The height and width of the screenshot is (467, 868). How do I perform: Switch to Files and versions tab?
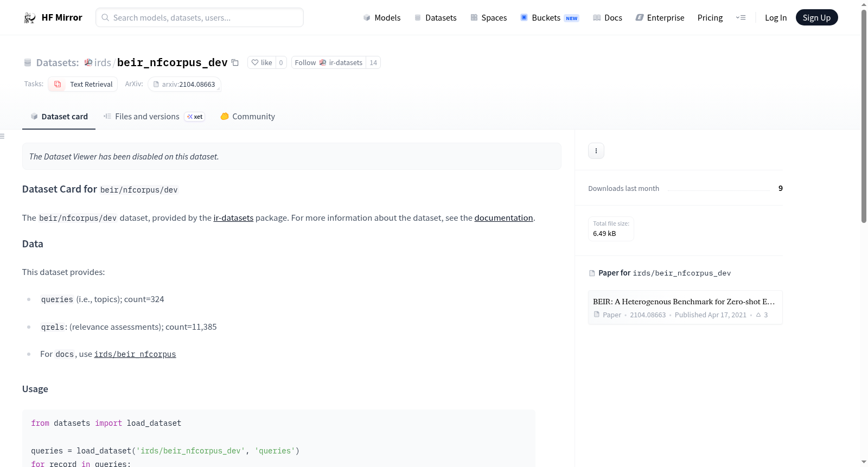154,117
